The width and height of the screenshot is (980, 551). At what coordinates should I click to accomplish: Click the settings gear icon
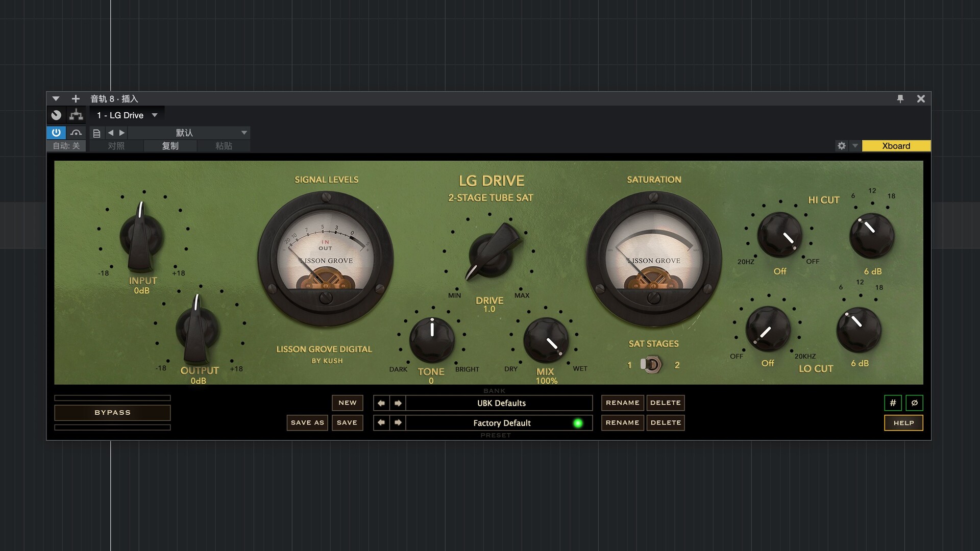(841, 146)
